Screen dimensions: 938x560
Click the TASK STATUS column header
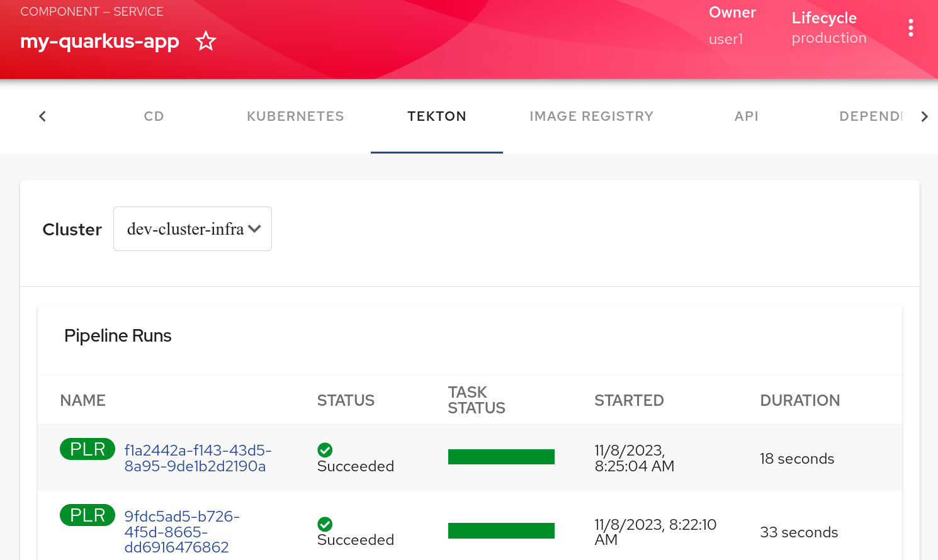click(x=477, y=400)
